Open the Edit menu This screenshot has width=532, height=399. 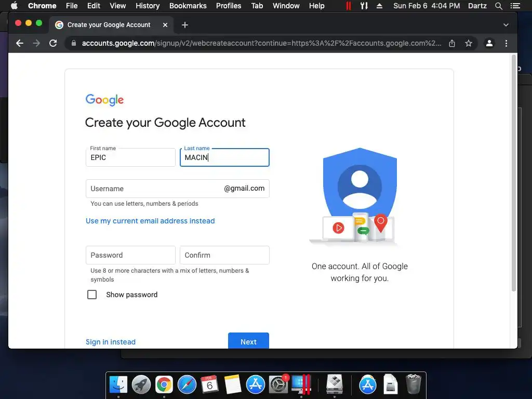(94, 6)
